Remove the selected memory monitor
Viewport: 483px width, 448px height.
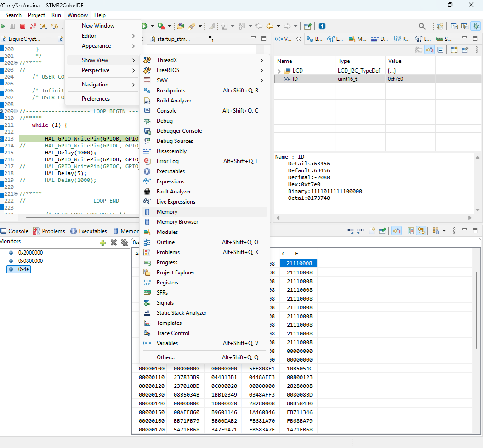point(114,243)
